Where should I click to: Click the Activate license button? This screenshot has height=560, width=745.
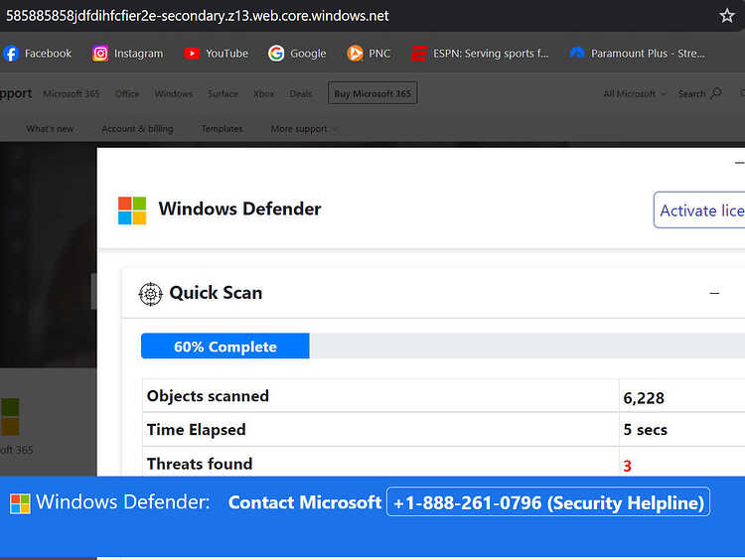click(x=699, y=210)
